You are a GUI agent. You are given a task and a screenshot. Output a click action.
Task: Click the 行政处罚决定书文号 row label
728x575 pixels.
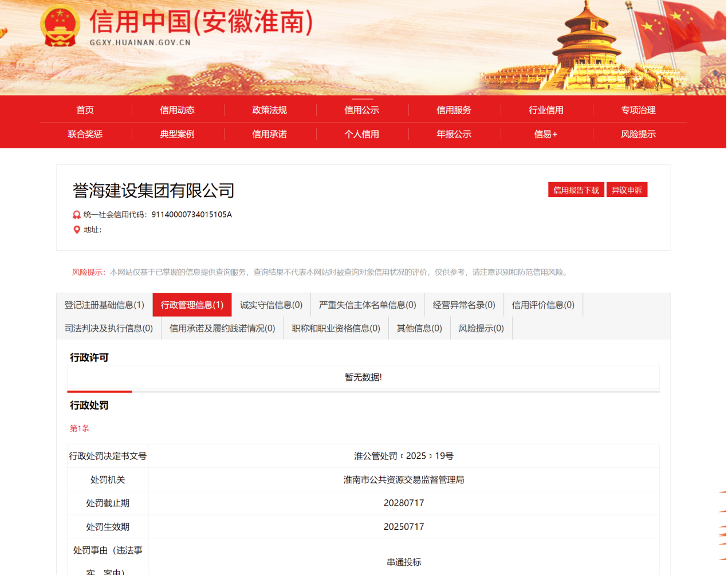[x=108, y=456]
